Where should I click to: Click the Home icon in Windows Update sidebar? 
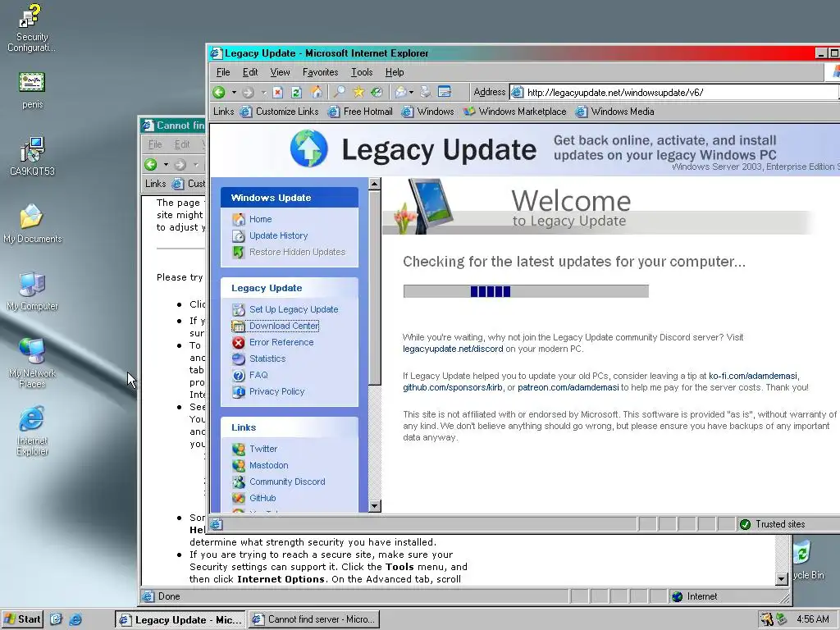(239, 219)
